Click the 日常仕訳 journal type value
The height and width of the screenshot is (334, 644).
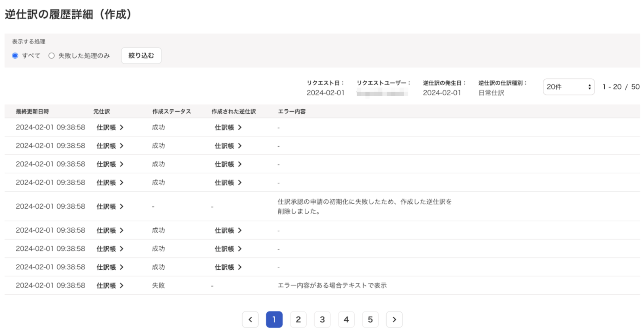(491, 93)
